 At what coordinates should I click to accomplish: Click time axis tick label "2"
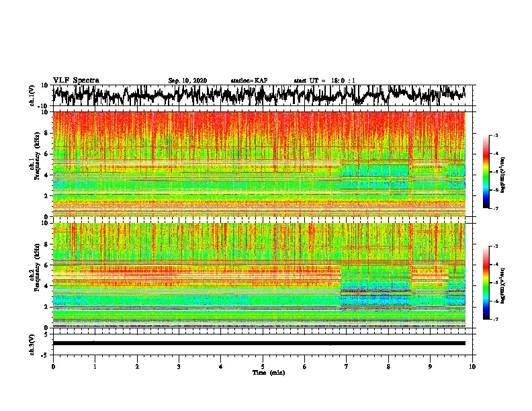pos(137,367)
